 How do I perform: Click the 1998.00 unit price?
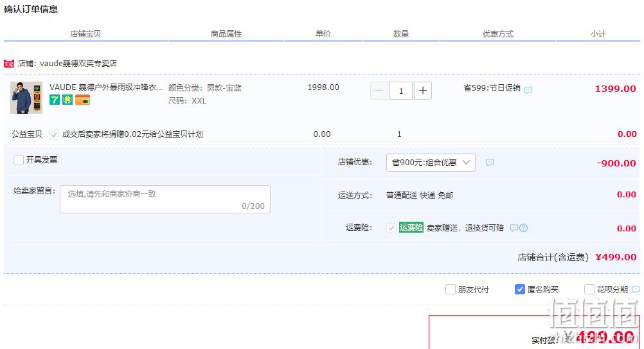[324, 87]
